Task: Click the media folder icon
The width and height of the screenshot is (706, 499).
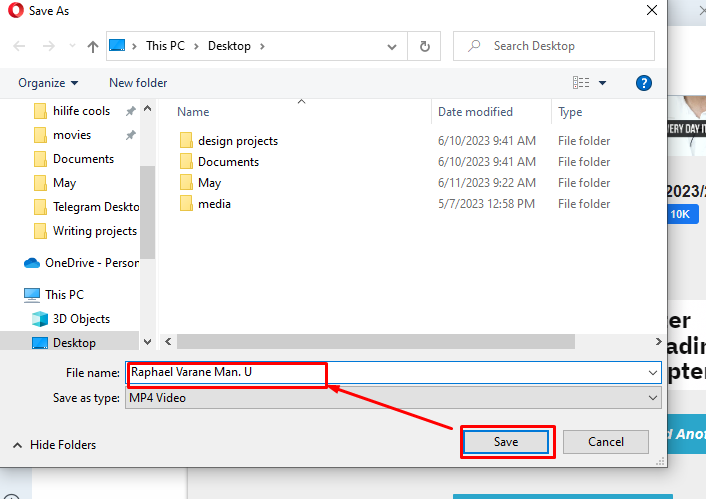Action: point(186,204)
